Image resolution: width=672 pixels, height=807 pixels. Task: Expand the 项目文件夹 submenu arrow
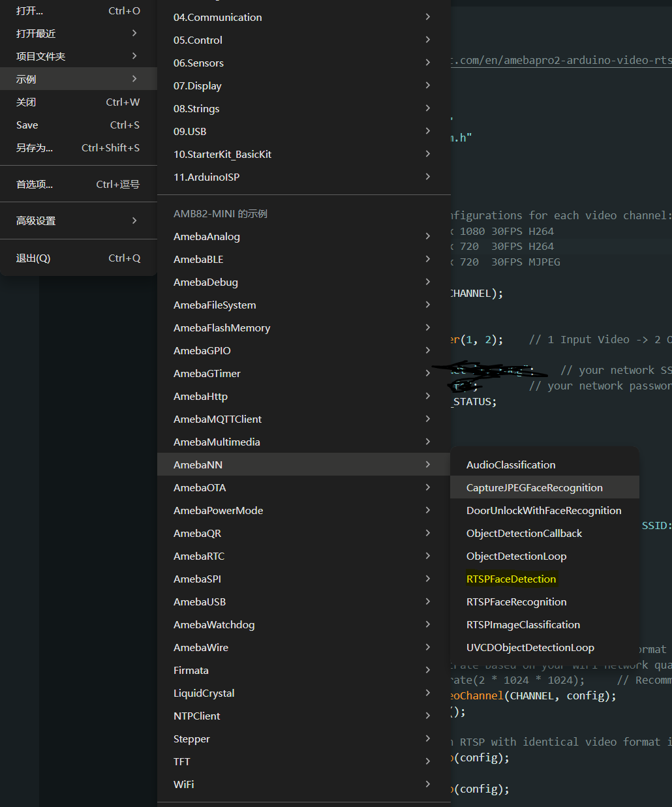click(x=134, y=56)
